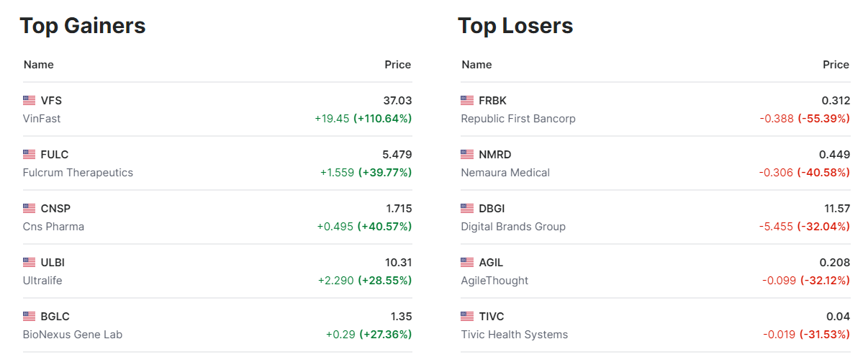This screenshot has width=868, height=362.
Task: Go to Nemaura Medical stock page
Action: (x=505, y=173)
